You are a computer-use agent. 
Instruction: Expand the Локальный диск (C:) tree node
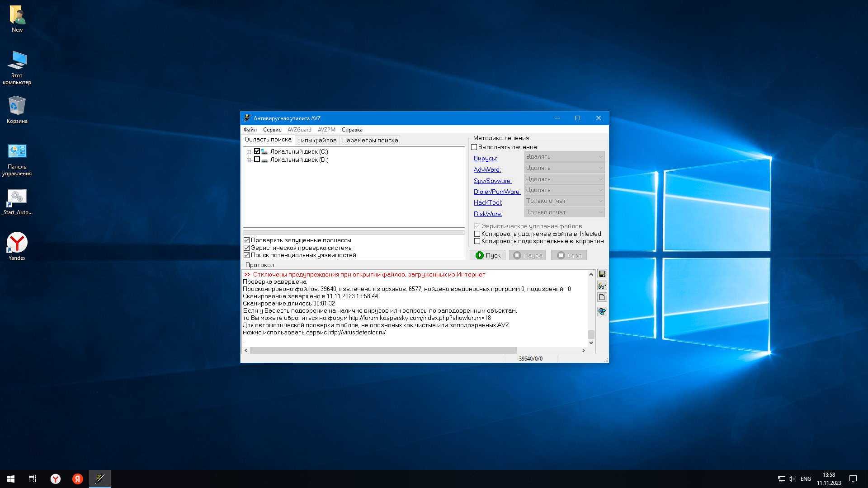(x=249, y=152)
